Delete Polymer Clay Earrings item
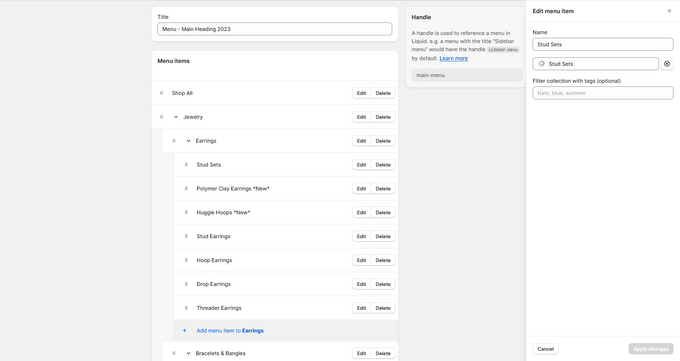 [x=383, y=188]
